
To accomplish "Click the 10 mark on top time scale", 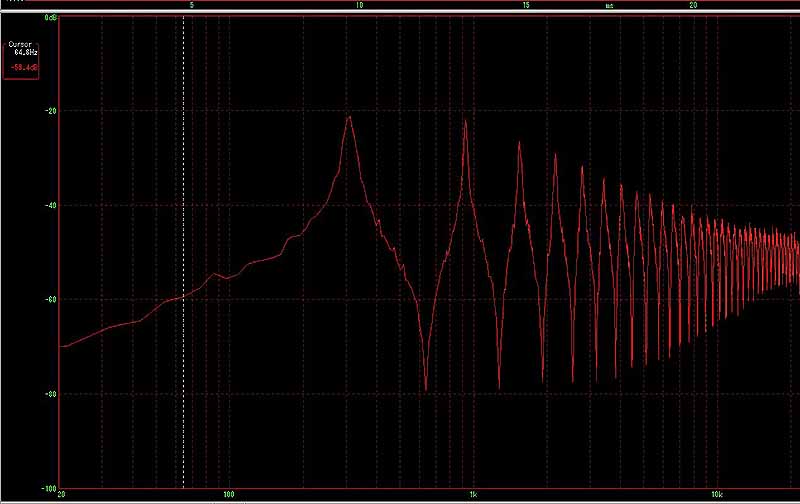I will pyautogui.click(x=359, y=5).
